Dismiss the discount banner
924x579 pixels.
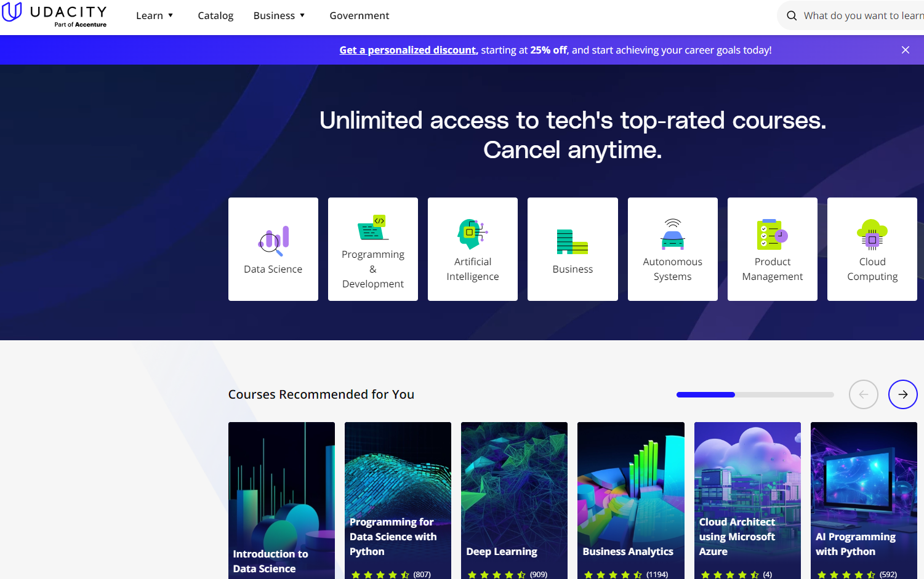pyautogui.click(x=905, y=50)
